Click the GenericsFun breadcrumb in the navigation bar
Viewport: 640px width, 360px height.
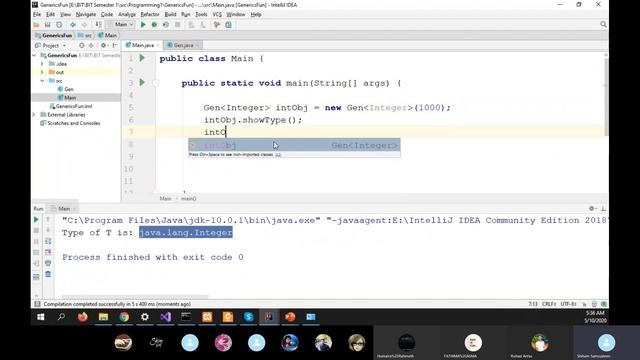[53, 36]
